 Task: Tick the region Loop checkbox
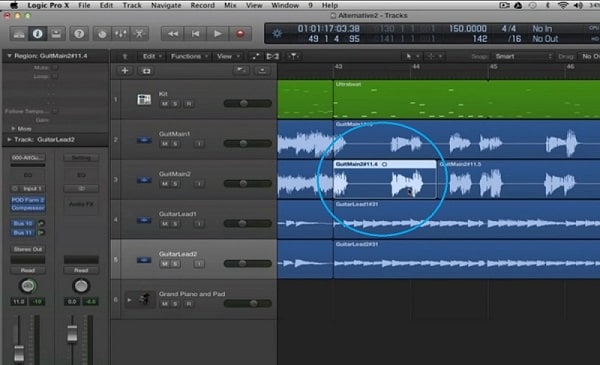point(55,76)
